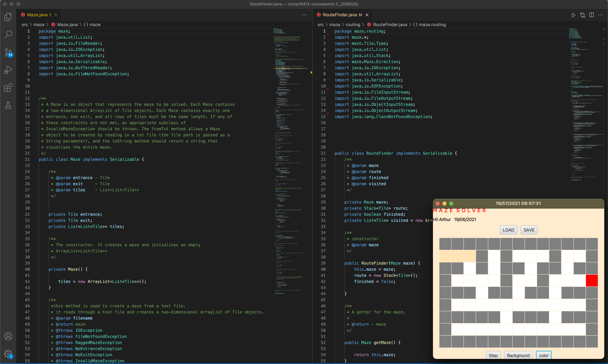
Task: Click 'public Maze getMaze() {' line
Action: click(372, 342)
